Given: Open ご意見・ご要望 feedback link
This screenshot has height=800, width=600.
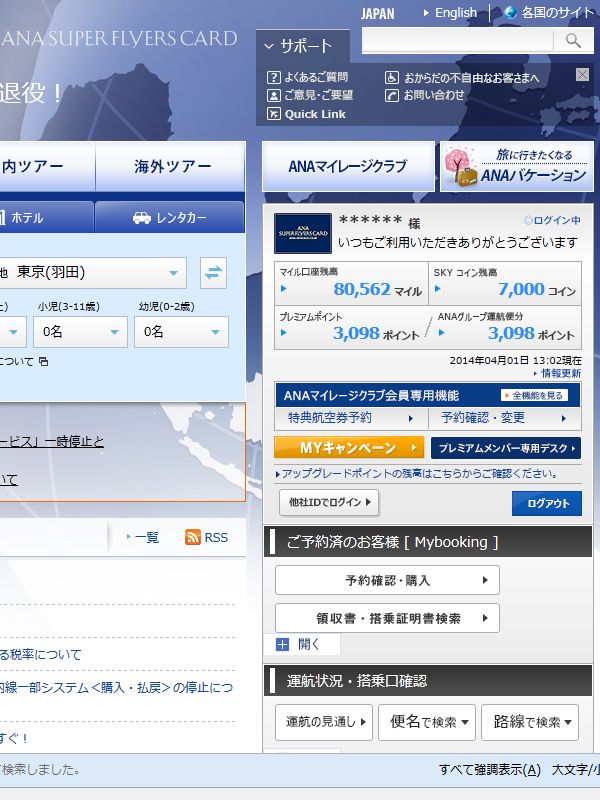Looking at the screenshot, I should pos(310,95).
